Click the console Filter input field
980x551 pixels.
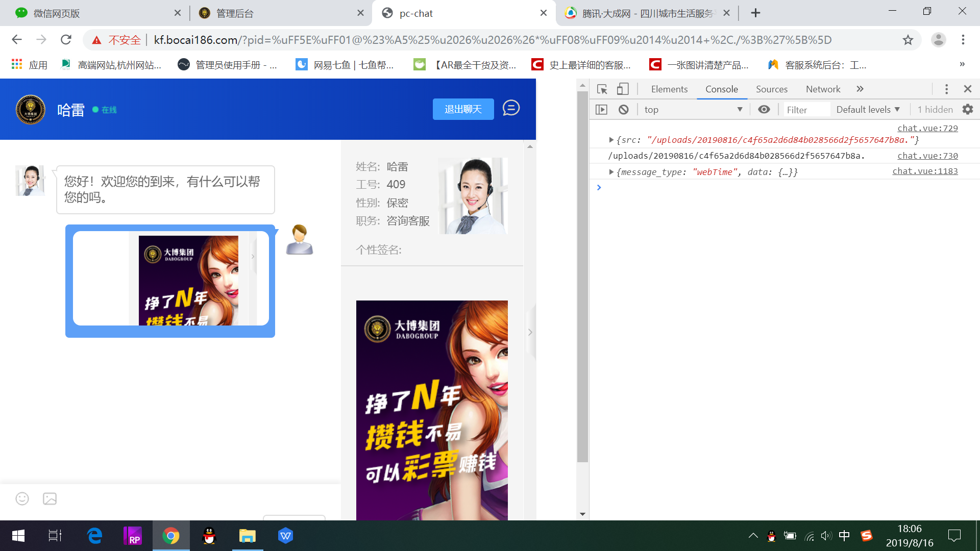click(x=806, y=109)
